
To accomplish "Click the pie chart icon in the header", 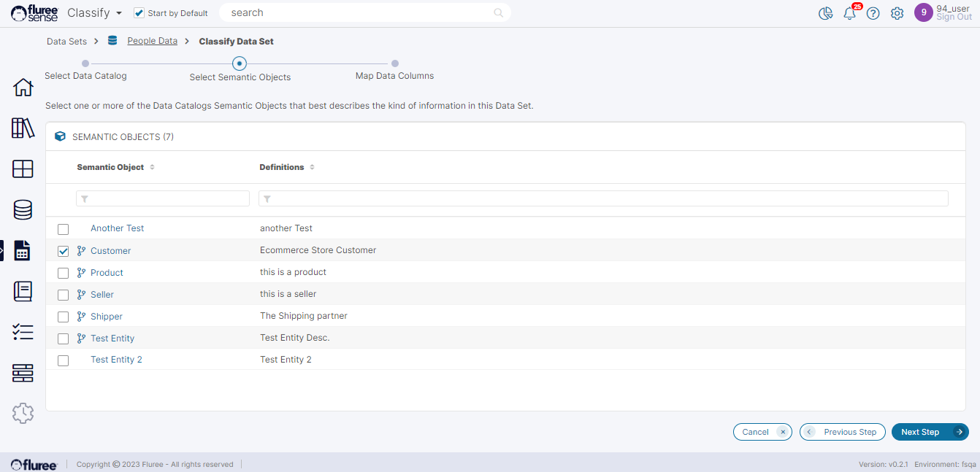I will click(826, 13).
